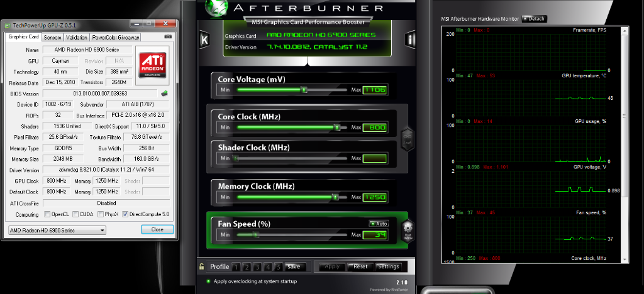Click the Link clocks icon beside Core Clock

406,137
